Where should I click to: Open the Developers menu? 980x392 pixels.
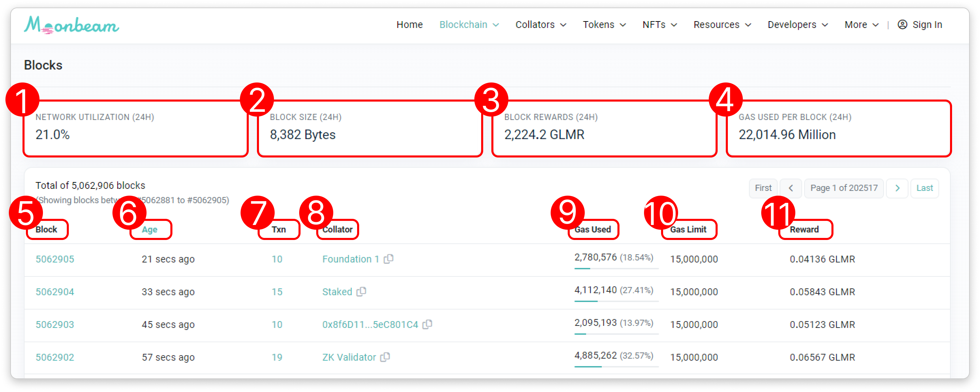[797, 25]
